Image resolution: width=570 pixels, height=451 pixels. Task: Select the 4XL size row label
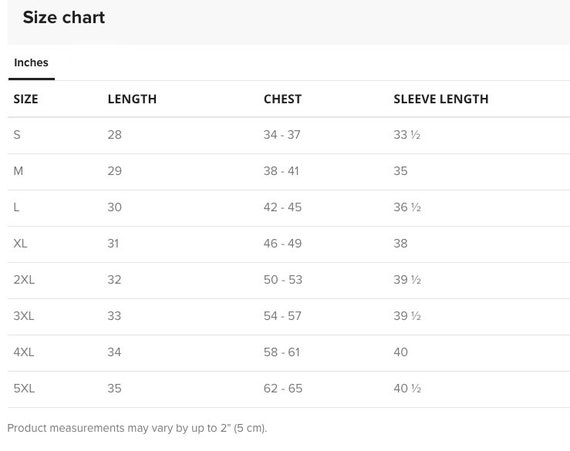pos(24,352)
